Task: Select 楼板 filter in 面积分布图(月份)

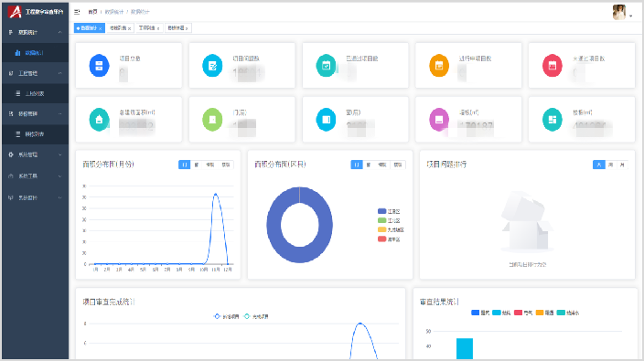Action: (x=226, y=165)
